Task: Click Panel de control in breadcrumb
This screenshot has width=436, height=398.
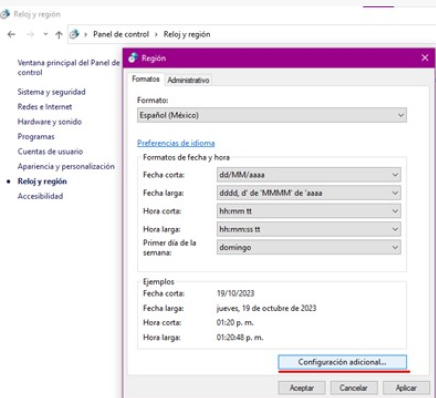Action: 121,34
